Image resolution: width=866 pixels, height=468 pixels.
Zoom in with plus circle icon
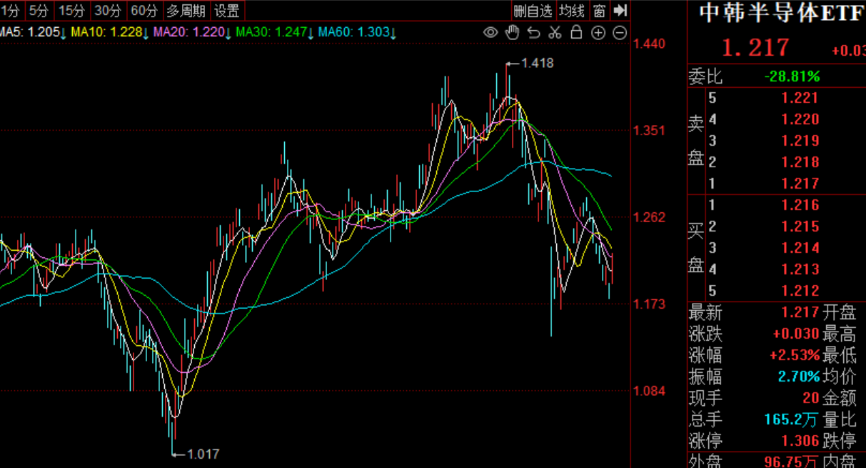[x=598, y=33]
